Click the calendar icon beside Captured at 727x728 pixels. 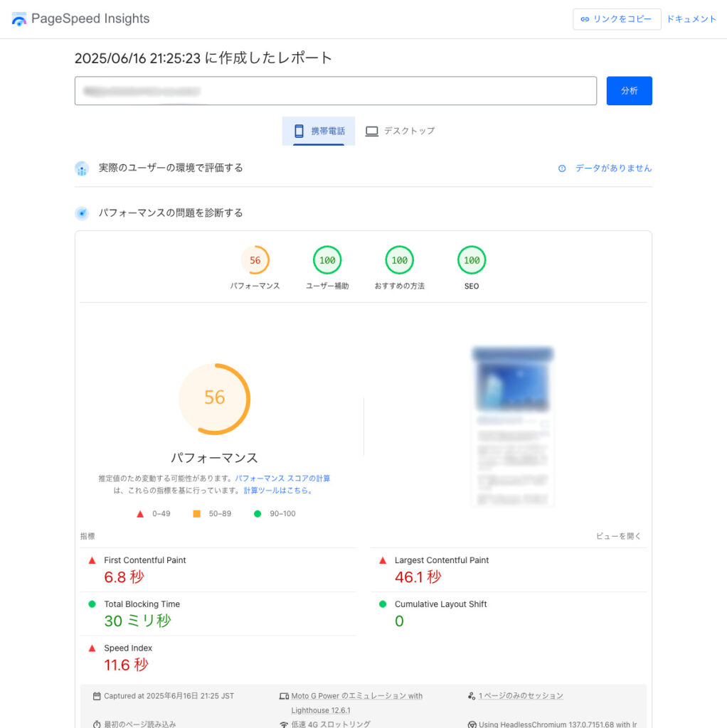click(97, 696)
